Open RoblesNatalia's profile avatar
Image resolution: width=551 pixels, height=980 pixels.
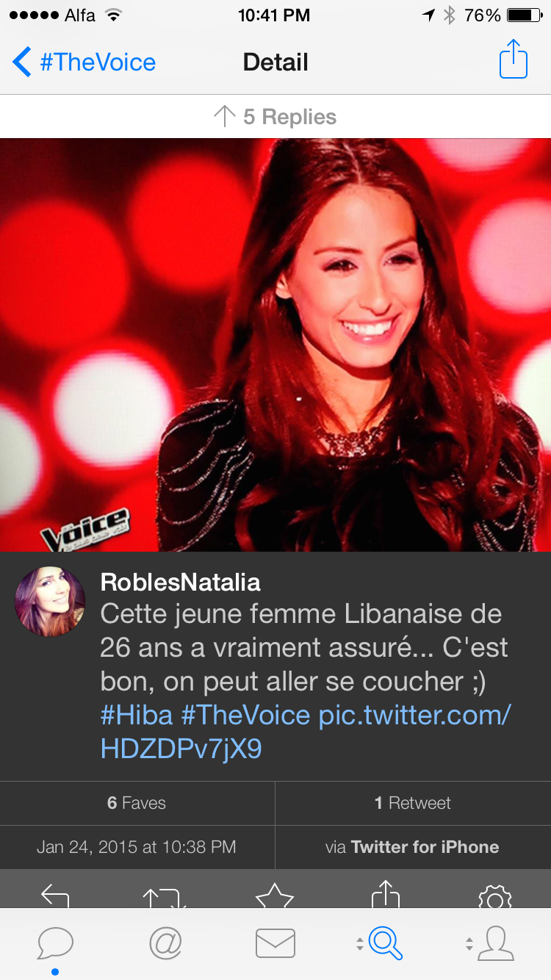coord(50,602)
